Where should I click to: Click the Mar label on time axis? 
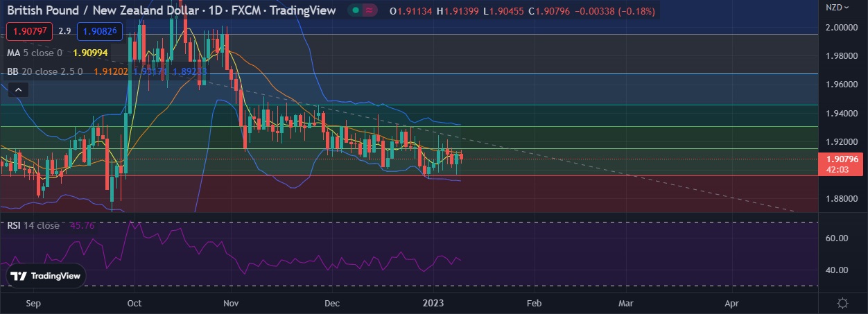pos(626,303)
